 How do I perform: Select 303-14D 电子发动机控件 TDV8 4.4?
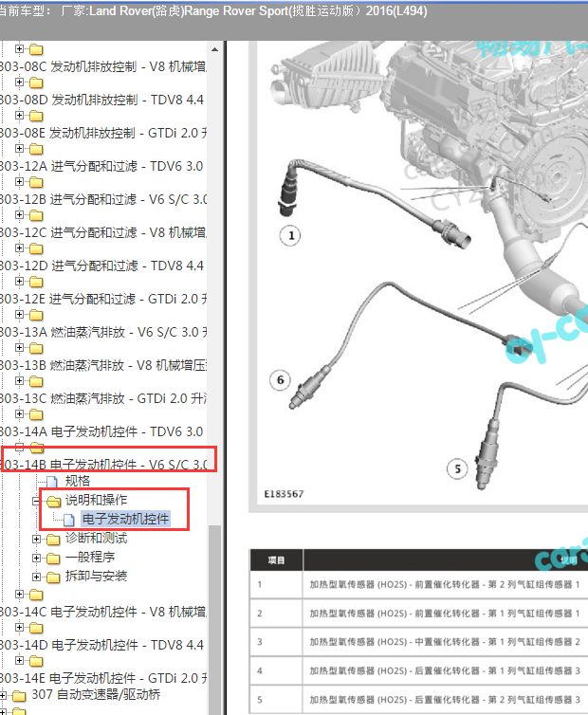(101, 645)
